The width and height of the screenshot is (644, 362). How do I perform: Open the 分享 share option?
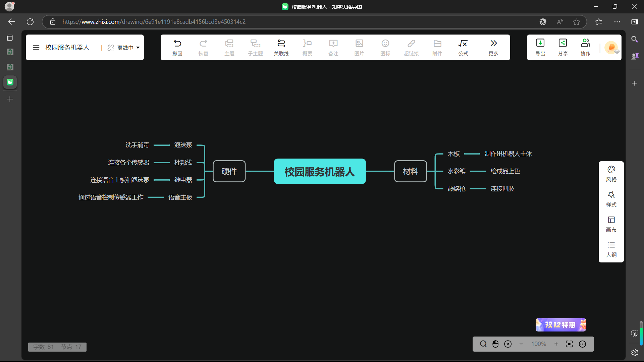click(563, 47)
